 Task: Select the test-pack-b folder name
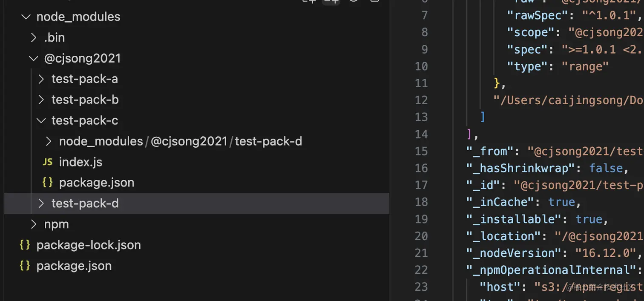coord(85,100)
